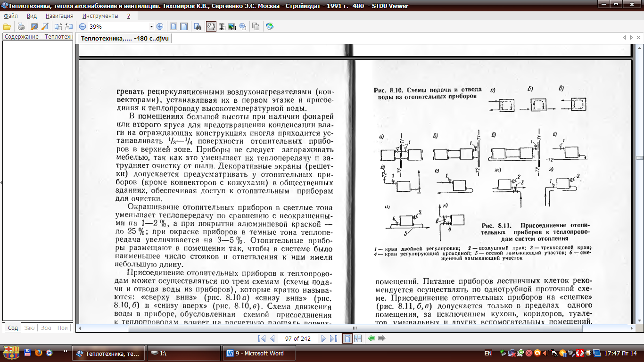Rotate page clockwise icon

point(69,27)
